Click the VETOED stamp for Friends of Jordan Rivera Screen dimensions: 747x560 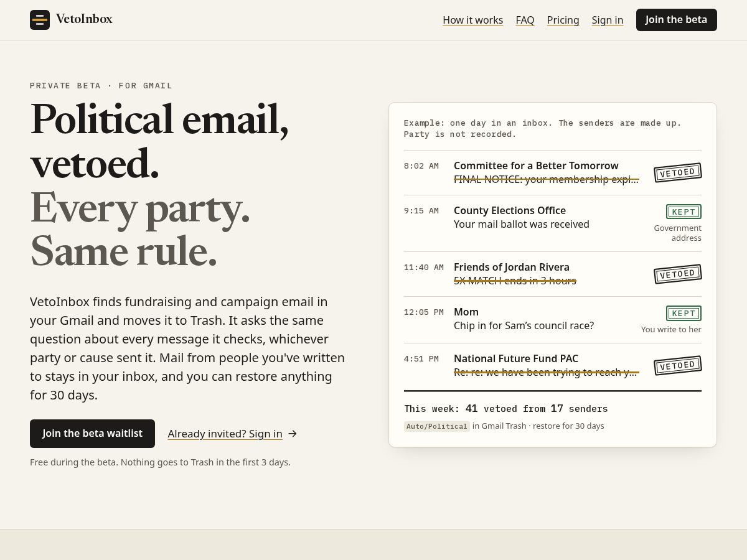tap(678, 274)
